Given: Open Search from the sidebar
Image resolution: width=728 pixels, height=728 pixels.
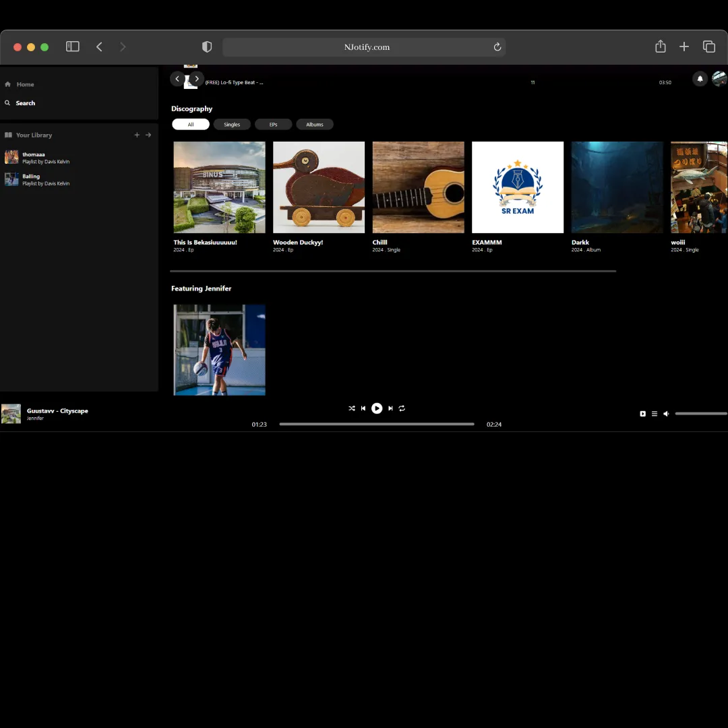Looking at the screenshot, I should point(20,103).
